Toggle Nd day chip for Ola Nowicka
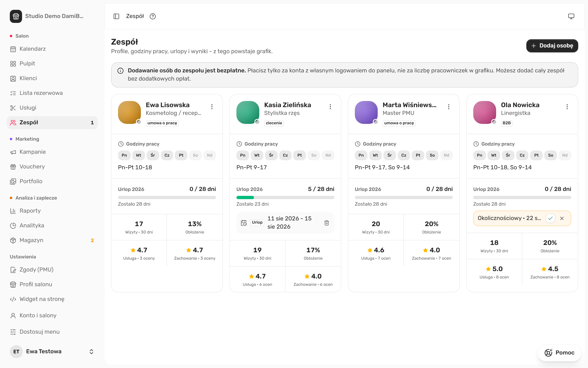 (565, 155)
